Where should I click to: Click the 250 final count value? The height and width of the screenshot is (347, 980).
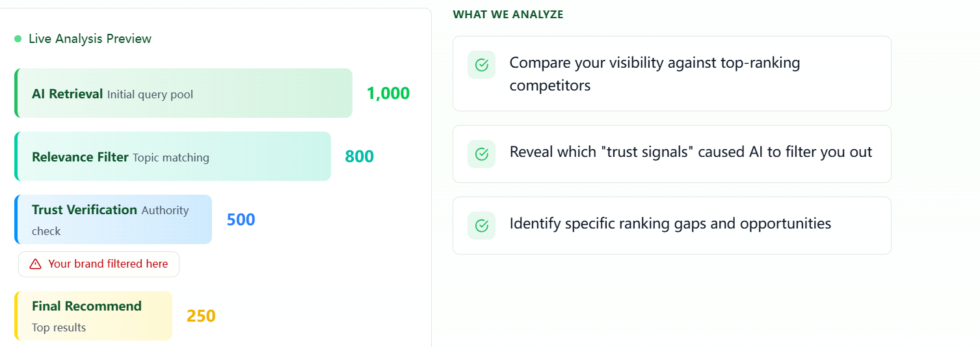point(201,316)
